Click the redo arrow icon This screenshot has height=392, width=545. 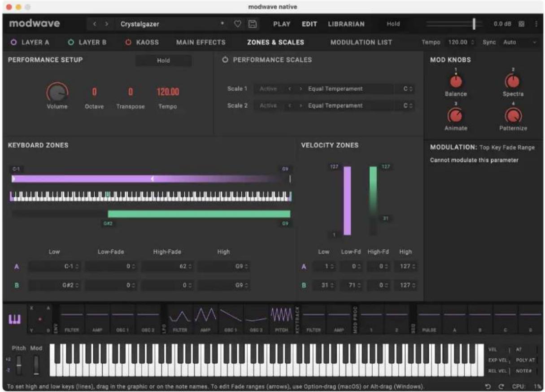pyautogui.click(x=501, y=386)
